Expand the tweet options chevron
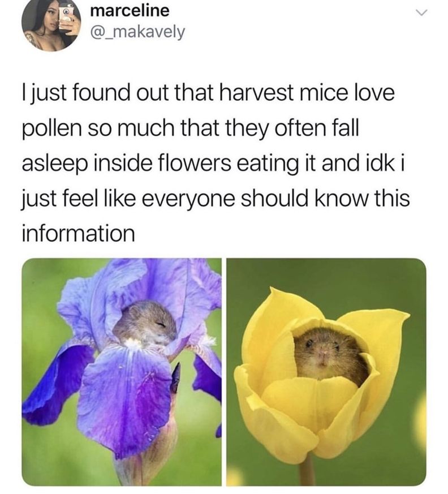 pyautogui.click(x=421, y=13)
